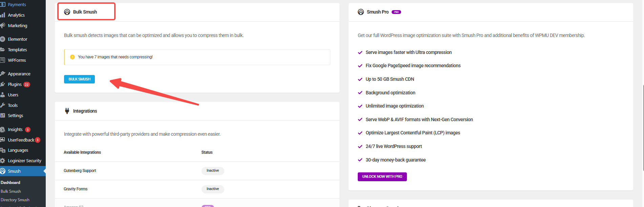Click the Elementor icon in the sidebar
This screenshot has width=644, height=207.
(x=3, y=39)
